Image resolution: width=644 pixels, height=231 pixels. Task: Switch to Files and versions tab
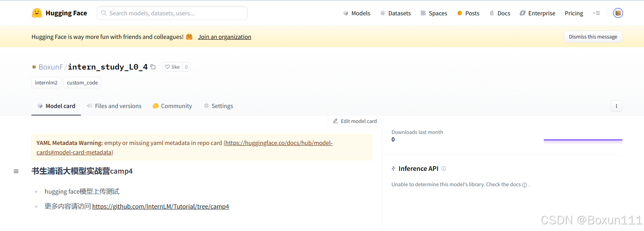click(x=114, y=106)
